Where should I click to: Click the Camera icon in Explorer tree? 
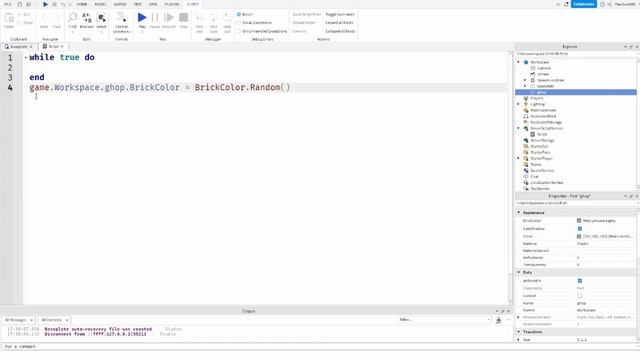[x=533, y=68]
